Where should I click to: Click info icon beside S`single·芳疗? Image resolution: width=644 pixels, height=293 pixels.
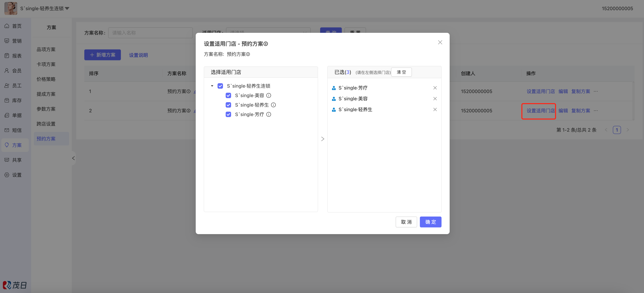tap(269, 114)
